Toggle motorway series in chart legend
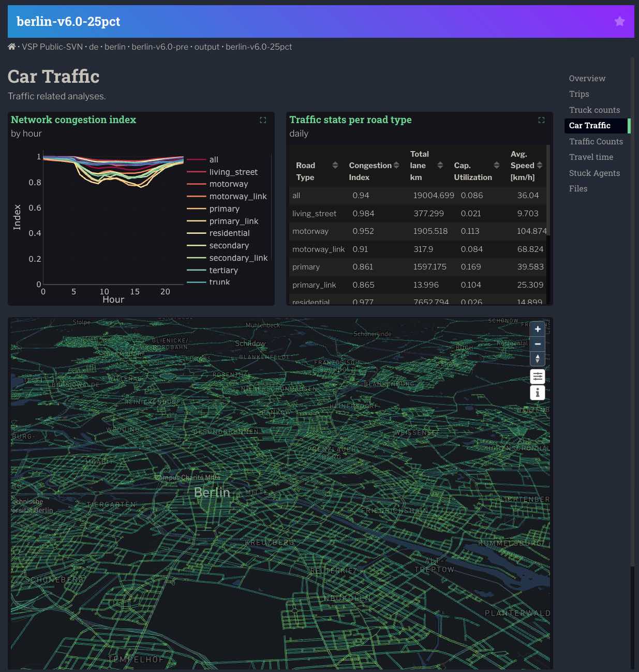 coord(228,184)
